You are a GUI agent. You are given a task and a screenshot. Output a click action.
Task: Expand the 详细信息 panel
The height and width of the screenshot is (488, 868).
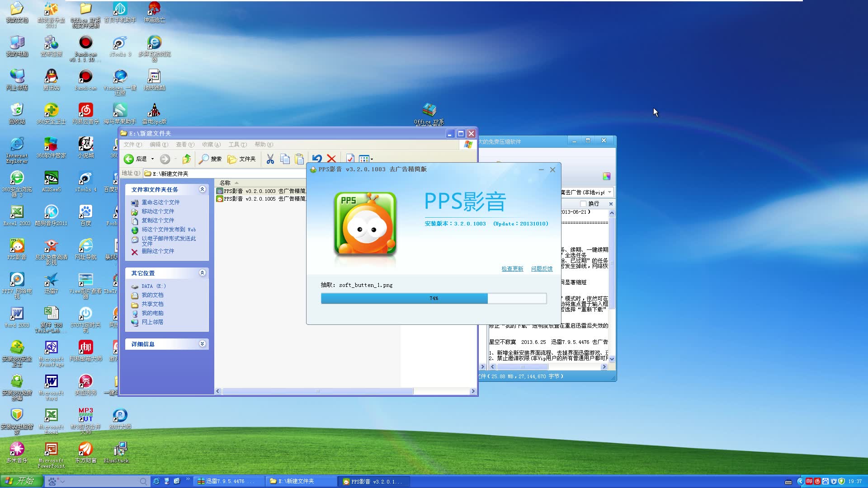(202, 344)
